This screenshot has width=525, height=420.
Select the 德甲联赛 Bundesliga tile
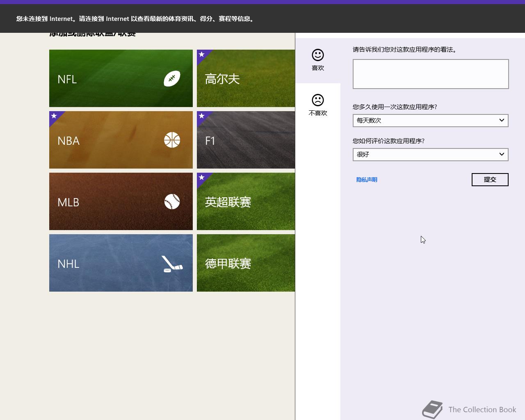(246, 263)
